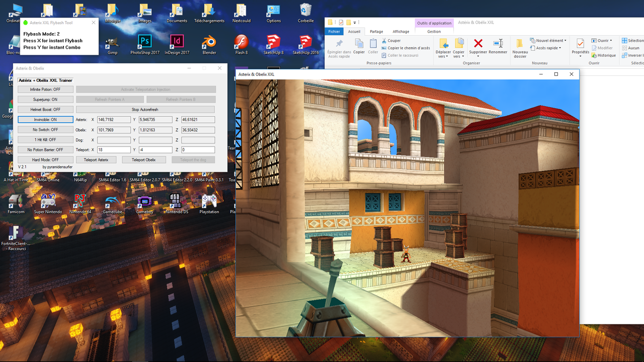644x362 pixels.
Task: Click Nouveau dossier in Explorer ribbon
Action: click(x=520, y=48)
